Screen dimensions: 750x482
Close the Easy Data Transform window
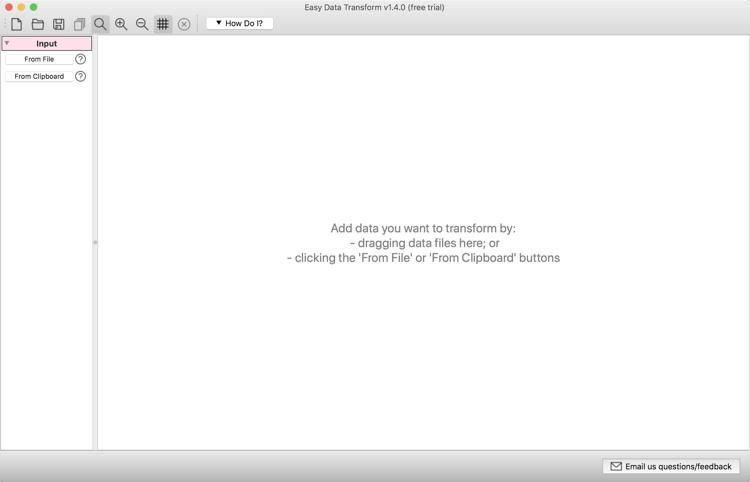coord(9,7)
